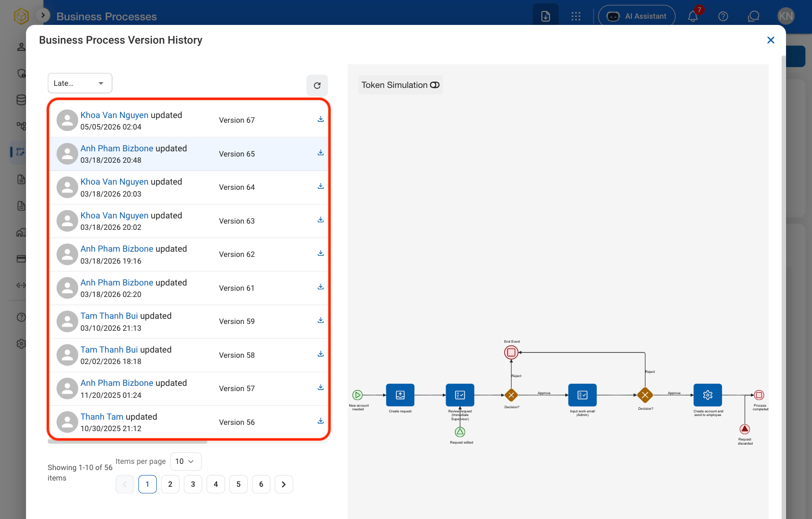Download Version 62 file
The height and width of the screenshot is (519, 812).
(321, 253)
